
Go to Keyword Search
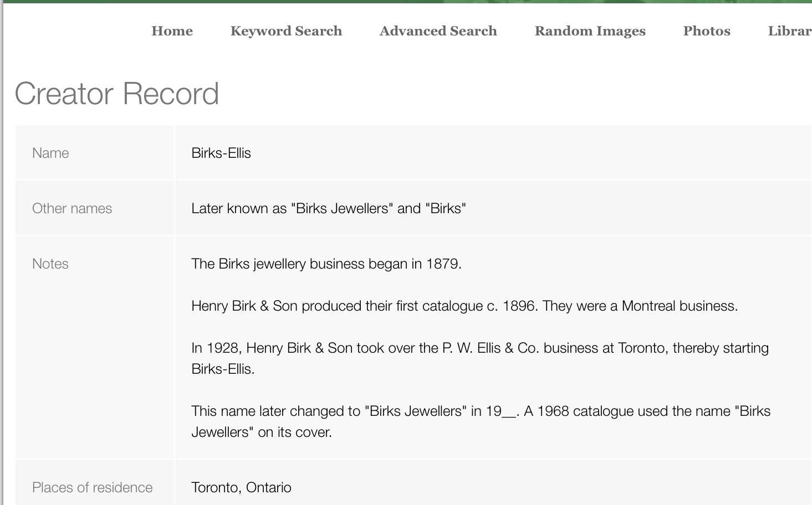pyautogui.click(x=286, y=31)
